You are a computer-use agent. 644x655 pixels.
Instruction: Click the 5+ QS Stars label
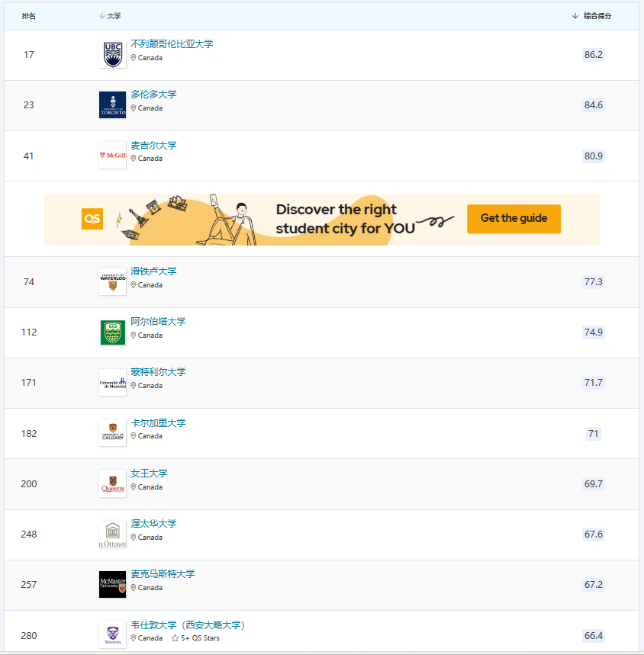tap(200, 638)
